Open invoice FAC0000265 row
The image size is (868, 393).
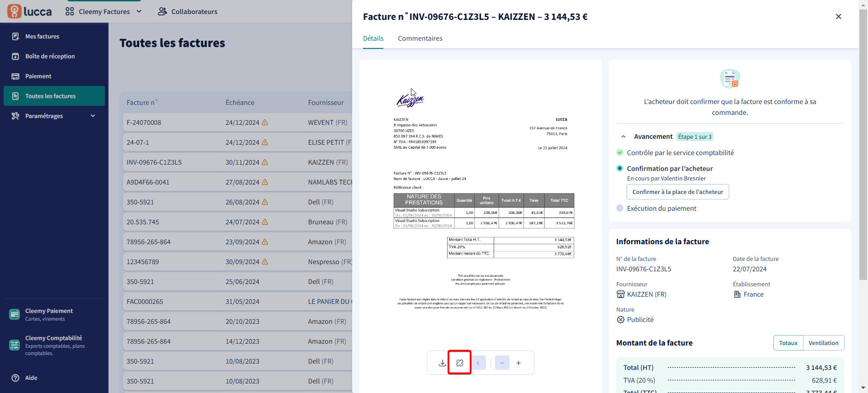tap(237, 302)
